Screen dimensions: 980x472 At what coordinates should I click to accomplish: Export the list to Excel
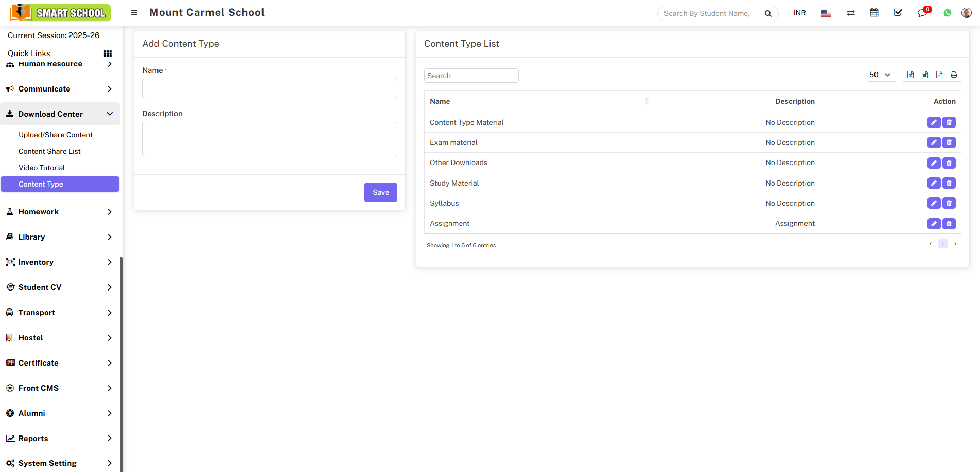click(x=911, y=75)
